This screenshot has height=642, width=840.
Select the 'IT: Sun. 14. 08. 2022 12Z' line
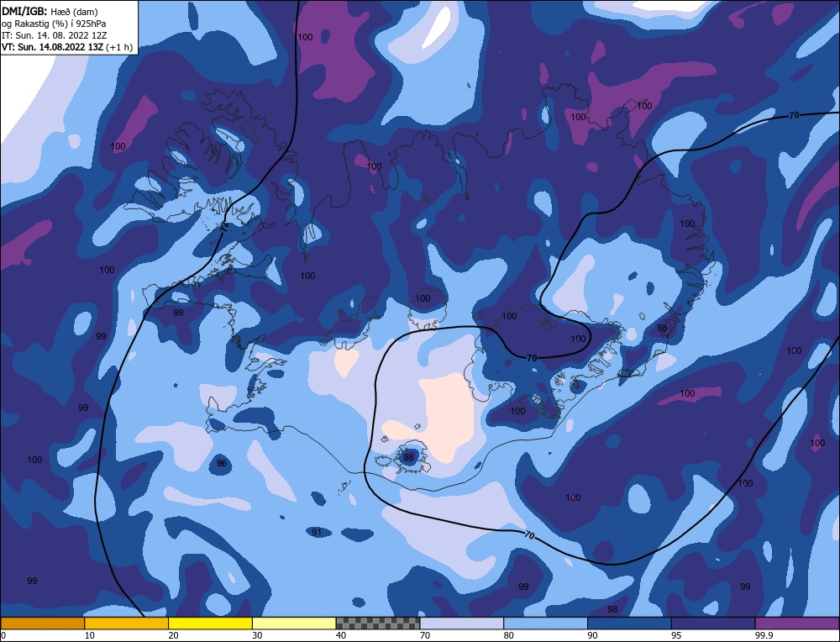54,35
